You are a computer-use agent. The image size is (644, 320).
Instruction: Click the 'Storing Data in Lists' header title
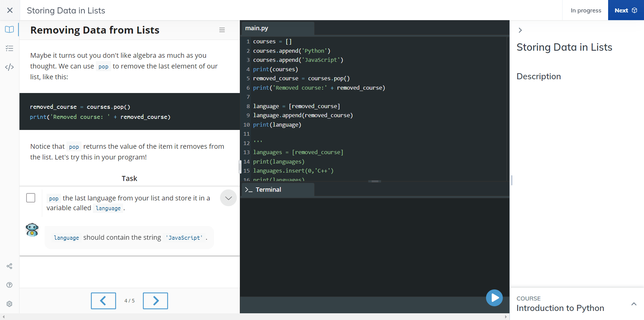(66, 10)
